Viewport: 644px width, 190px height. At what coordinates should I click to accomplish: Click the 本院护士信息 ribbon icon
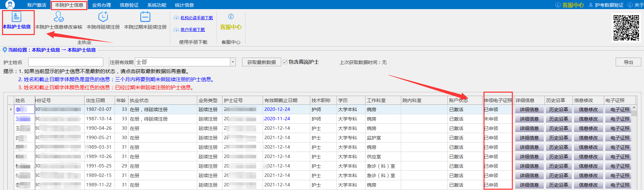coord(17,17)
